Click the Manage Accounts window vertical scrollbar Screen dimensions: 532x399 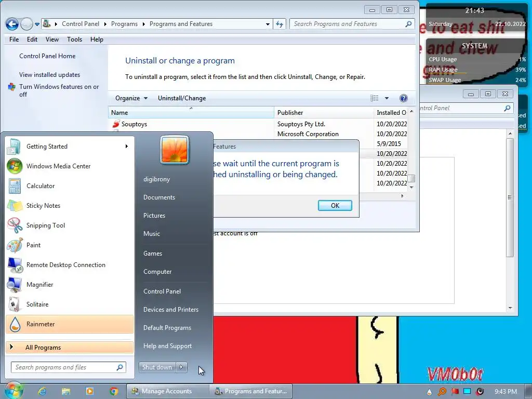coord(510,197)
